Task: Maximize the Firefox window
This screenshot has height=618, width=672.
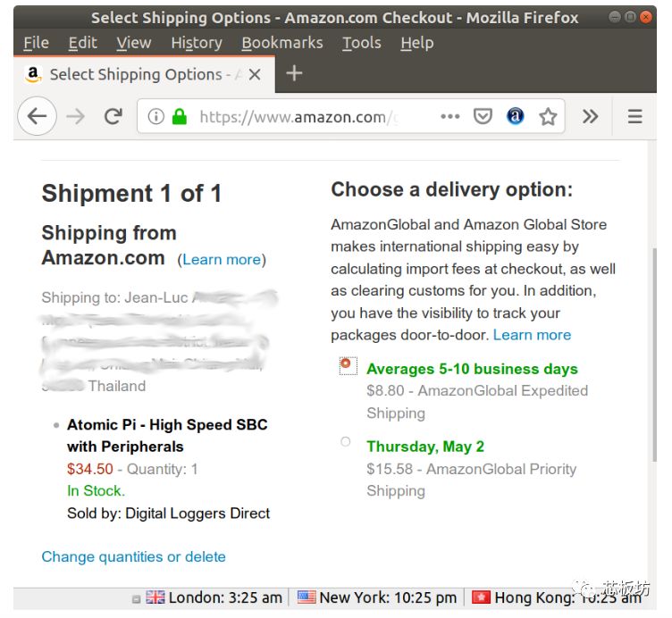Action: tap(630, 17)
